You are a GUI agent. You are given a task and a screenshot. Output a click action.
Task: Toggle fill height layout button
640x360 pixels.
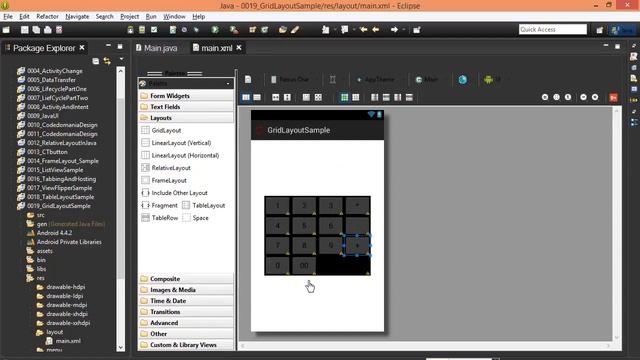[x=287, y=97]
